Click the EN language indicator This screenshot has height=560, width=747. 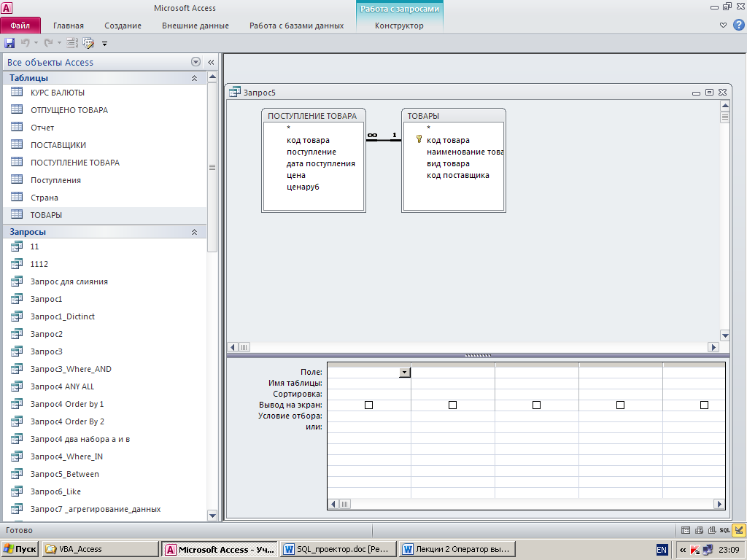coord(662,550)
